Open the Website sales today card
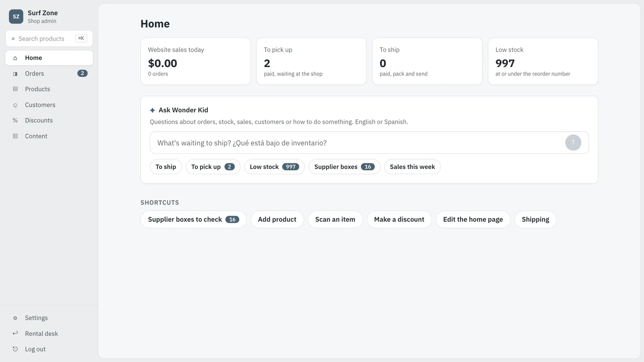 point(195,61)
